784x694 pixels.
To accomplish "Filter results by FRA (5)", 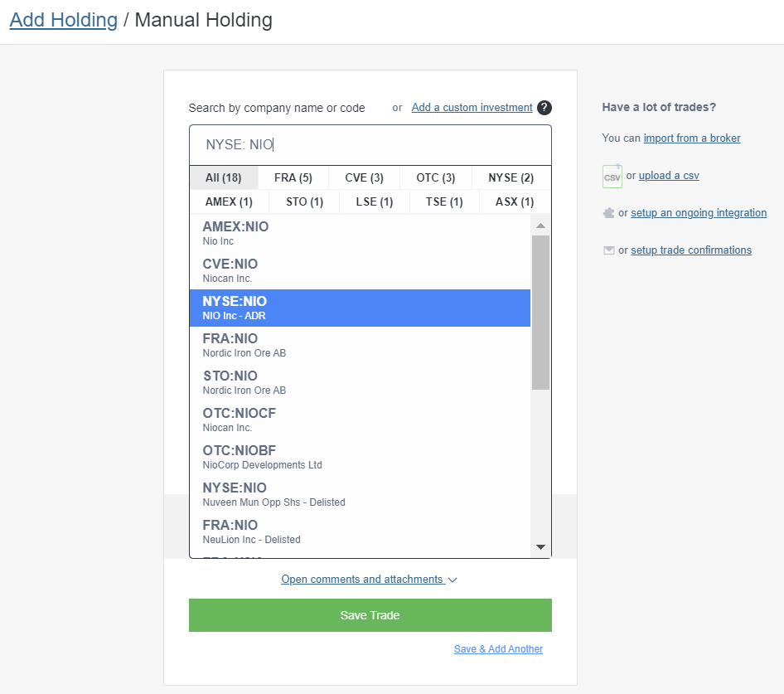I will pos(293,177).
